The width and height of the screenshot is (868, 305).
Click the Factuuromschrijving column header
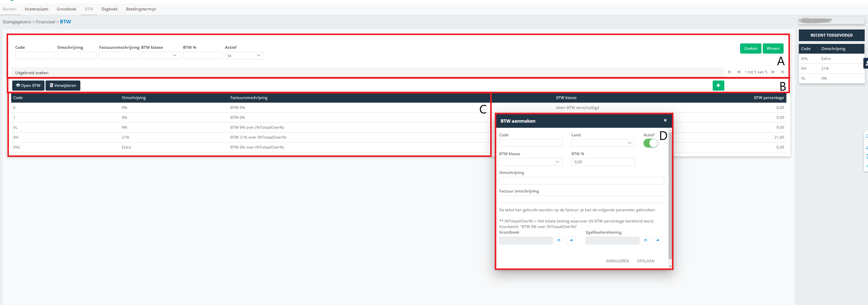(x=249, y=98)
